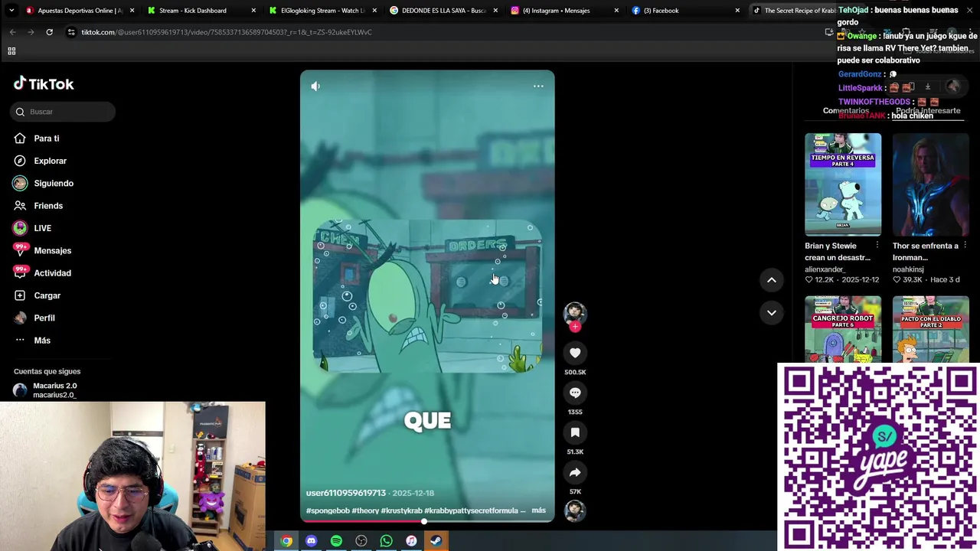This screenshot has width=980, height=551.
Task: Follow the creator via red plus badge
Action: pyautogui.click(x=575, y=327)
